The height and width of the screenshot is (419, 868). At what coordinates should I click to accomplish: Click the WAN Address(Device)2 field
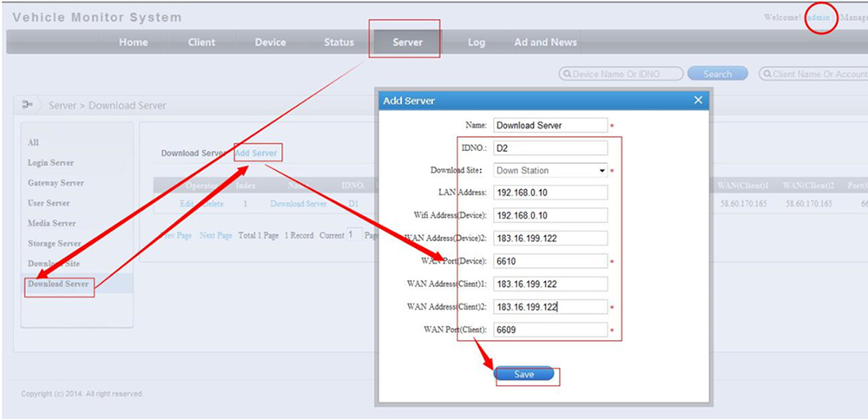pos(550,239)
